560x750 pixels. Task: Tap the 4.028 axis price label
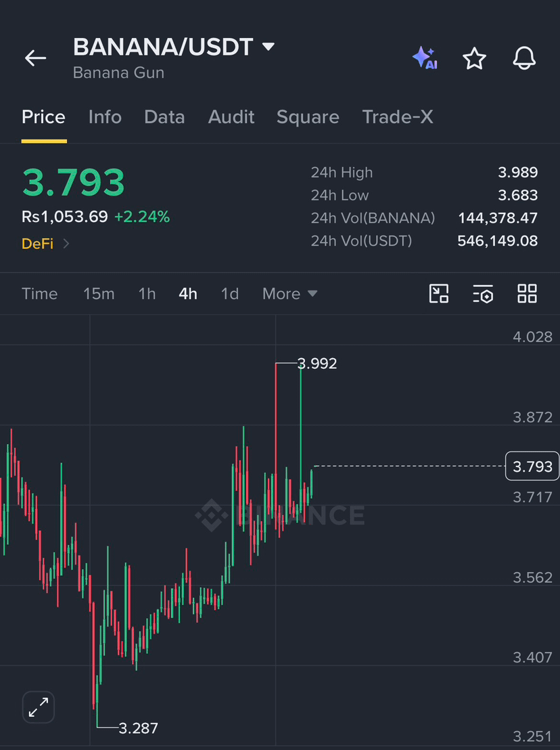pos(532,336)
